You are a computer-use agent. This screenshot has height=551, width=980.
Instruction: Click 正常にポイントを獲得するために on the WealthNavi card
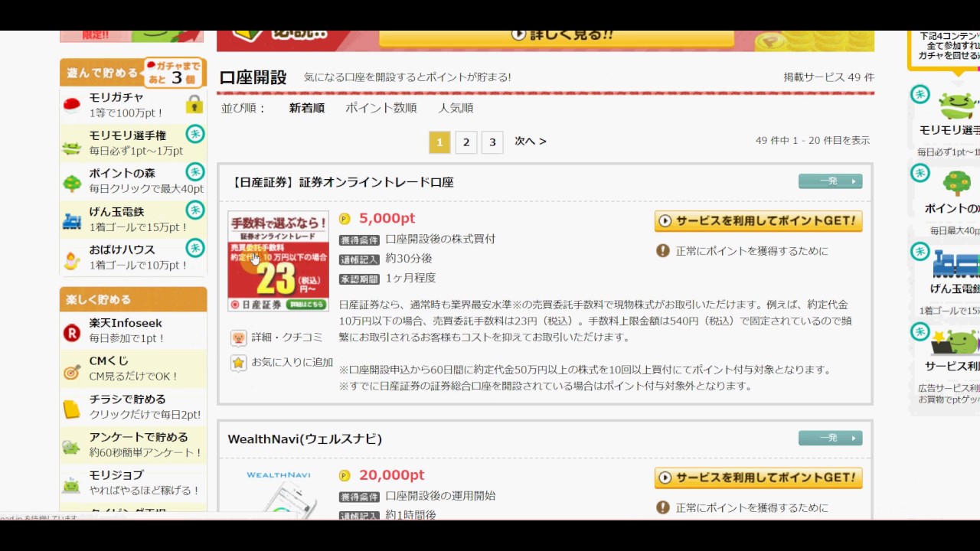point(752,507)
